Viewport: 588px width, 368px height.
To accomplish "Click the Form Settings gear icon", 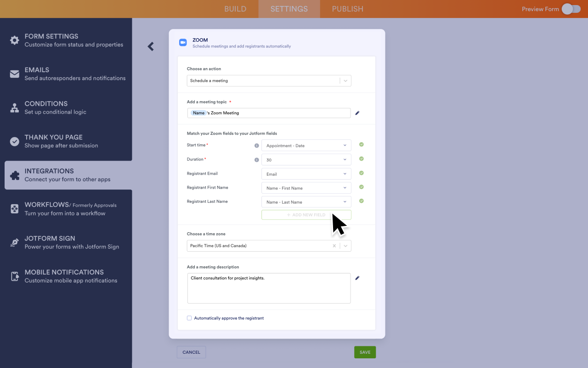I will (15, 40).
